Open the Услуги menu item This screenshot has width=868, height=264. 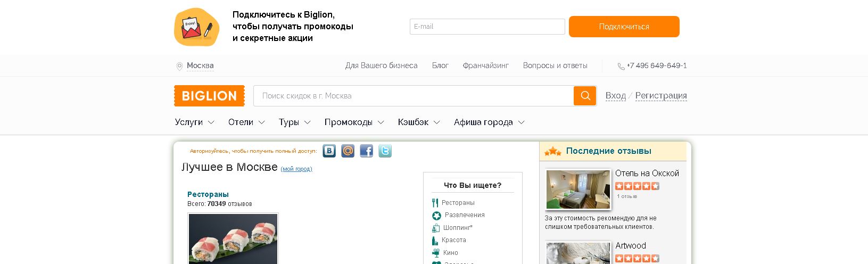[189, 122]
